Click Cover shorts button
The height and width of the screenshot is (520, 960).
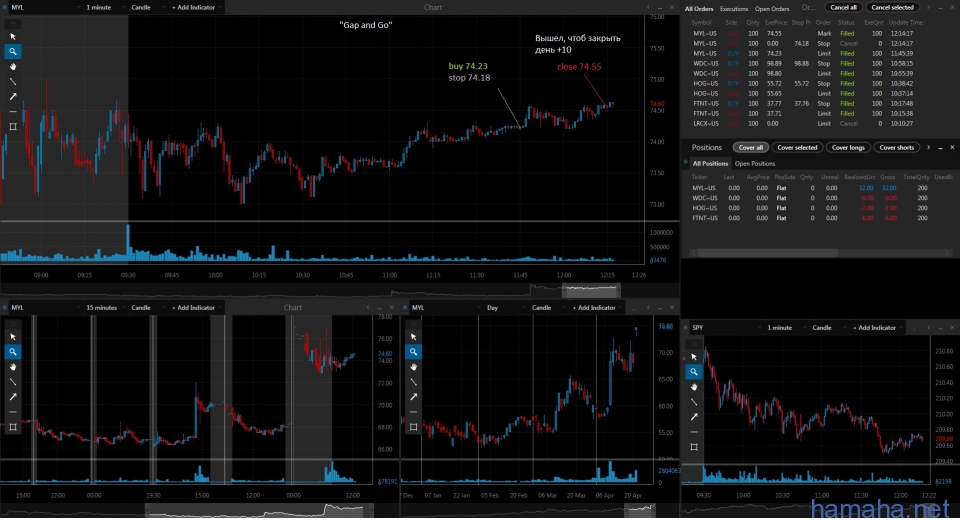(896, 148)
